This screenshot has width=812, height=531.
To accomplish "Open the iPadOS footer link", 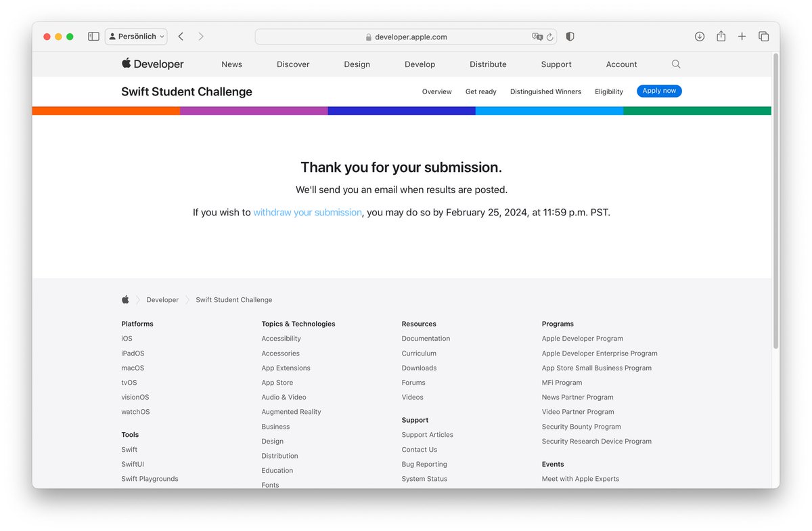I will click(x=133, y=354).
